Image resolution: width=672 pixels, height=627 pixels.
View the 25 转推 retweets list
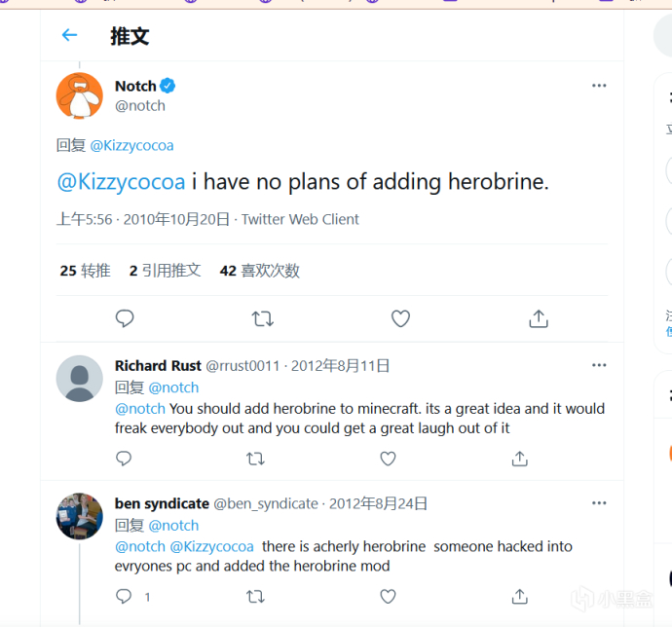(x=86, y=271)
